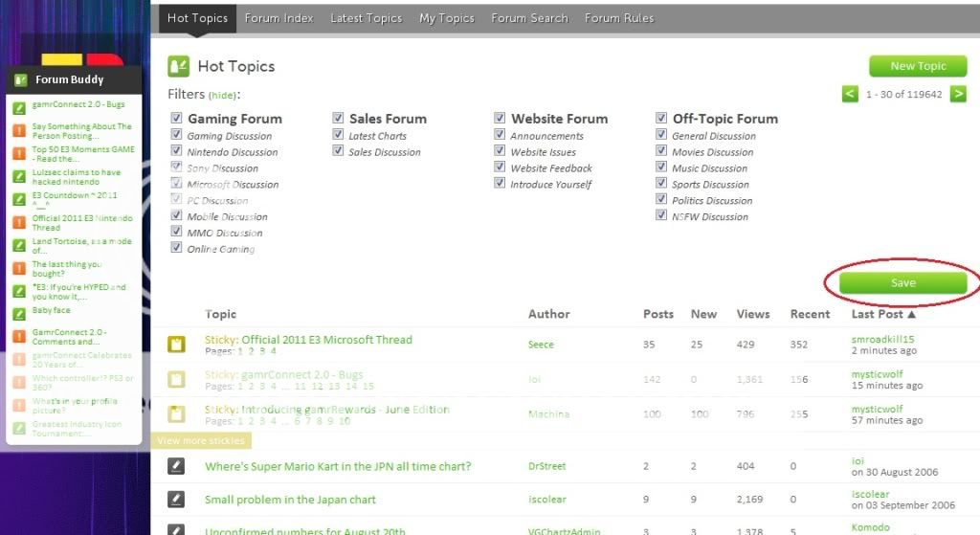
Task: Open the Latest Topics tab
Action: click(x=366, y=18)
